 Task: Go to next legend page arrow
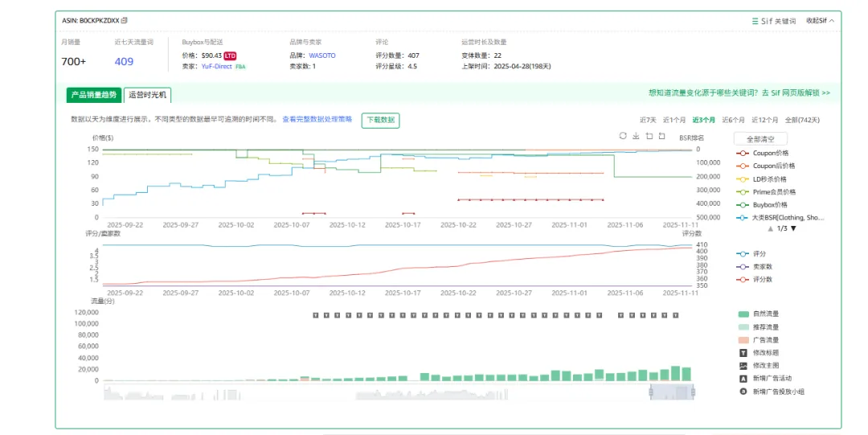point(793,228)
